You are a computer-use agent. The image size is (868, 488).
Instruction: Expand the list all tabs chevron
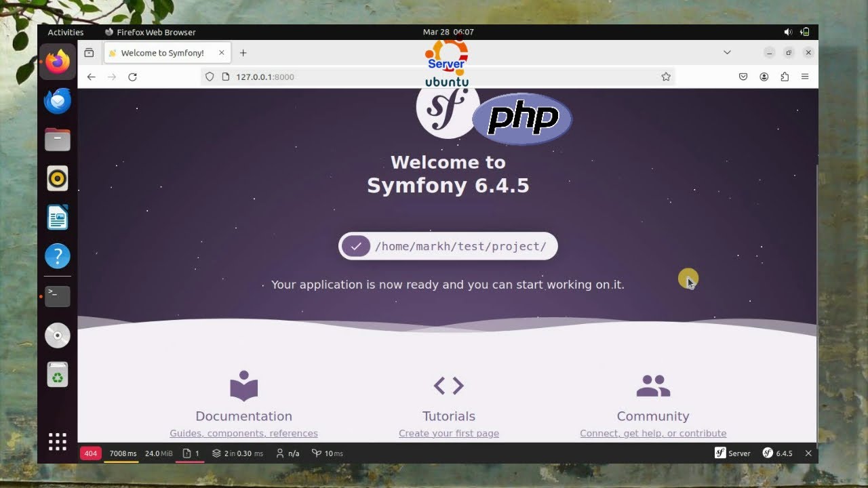point(727,53)
